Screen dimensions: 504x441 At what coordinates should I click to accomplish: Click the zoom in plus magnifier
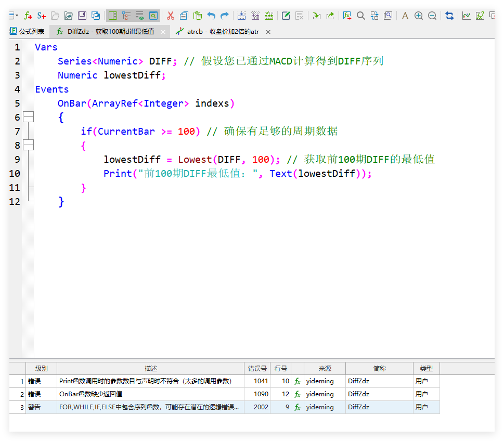(419, 16)
